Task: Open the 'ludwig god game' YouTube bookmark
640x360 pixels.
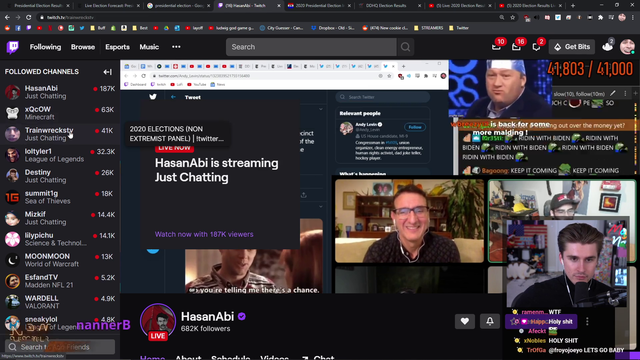Action: tap(231, 28)
